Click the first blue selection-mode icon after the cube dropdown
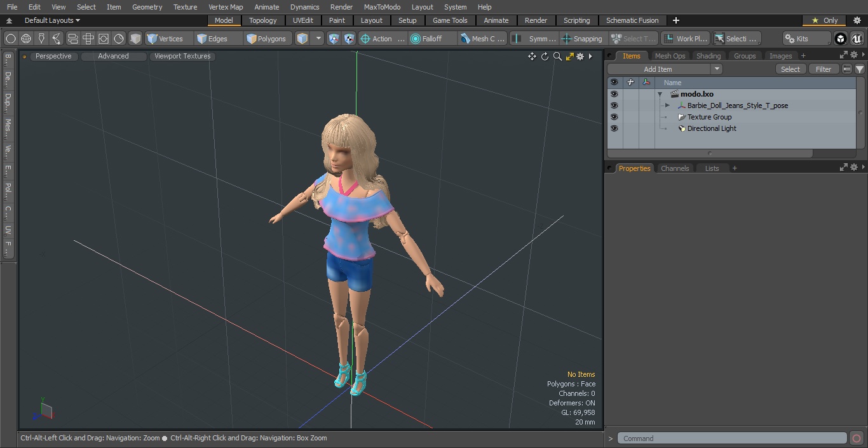 (334, 39)
